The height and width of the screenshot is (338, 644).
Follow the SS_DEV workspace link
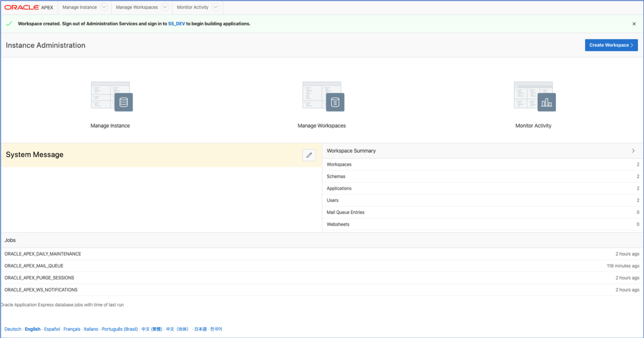coord(176,24)
